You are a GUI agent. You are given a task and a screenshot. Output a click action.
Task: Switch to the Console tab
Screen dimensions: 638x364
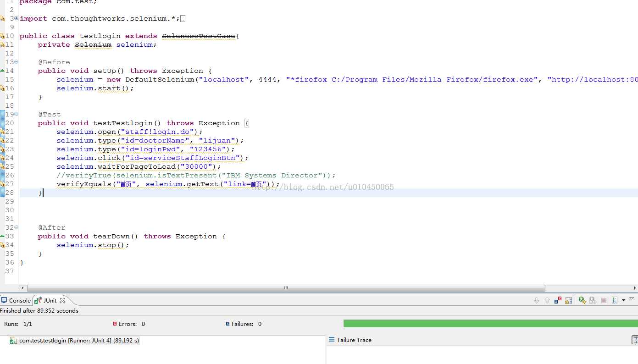(x=16, y=300)
